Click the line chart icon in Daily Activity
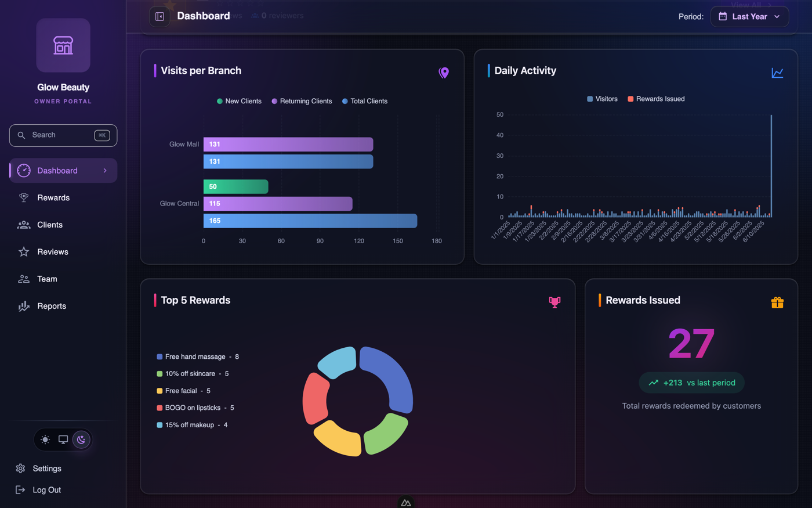Viewport: 812px width, 508px height. (x=777, y=73)
